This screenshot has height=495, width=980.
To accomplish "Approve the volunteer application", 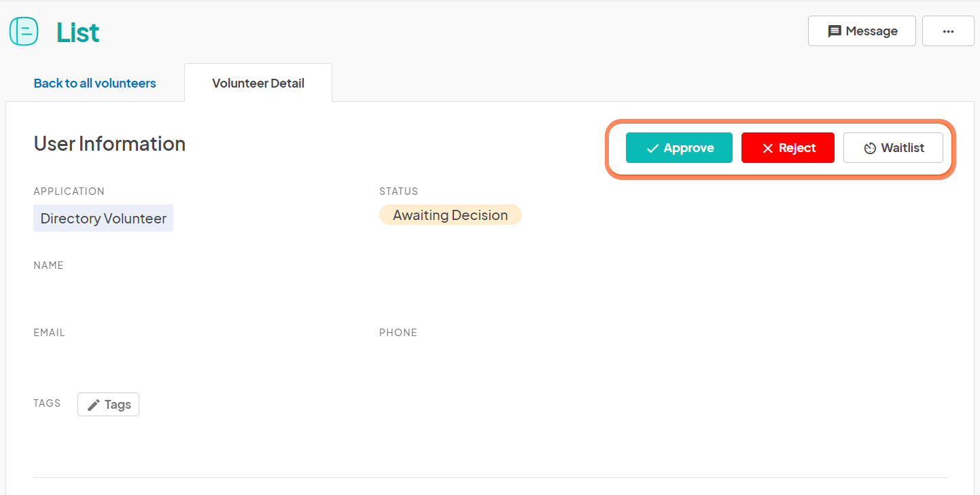I will pos(679,147).
